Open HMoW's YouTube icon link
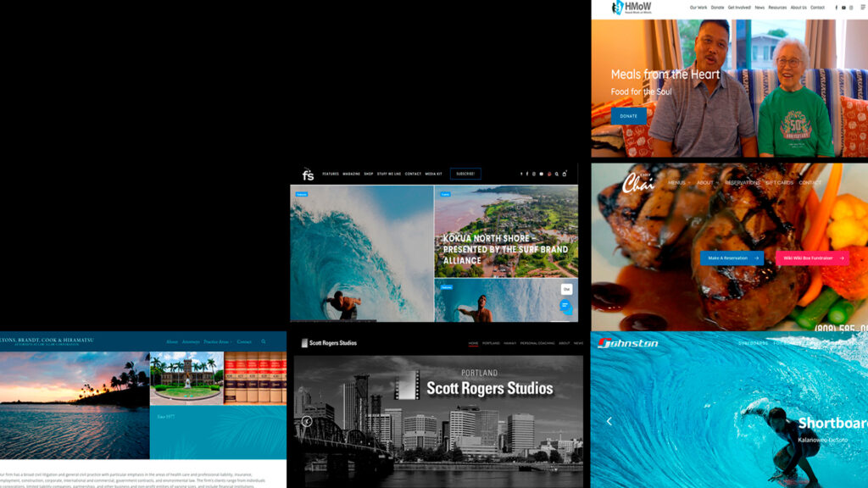 coord(843,8)
